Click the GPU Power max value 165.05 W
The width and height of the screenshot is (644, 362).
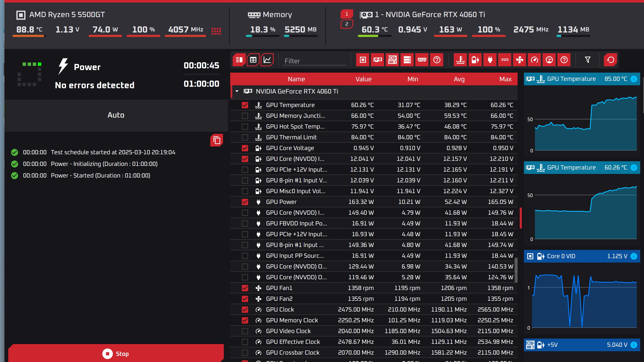click(x=500, y=202)
